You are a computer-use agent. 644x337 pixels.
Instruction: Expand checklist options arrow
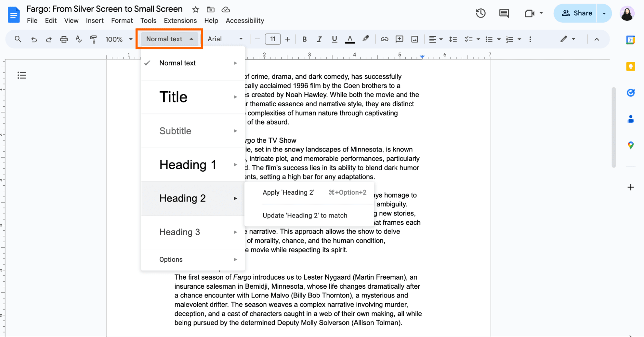(478, 39)
